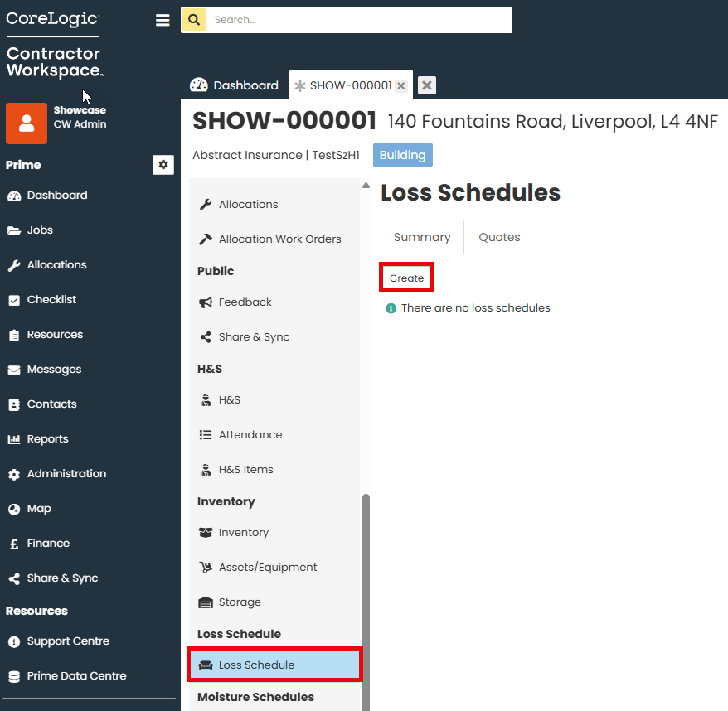The height and width of the screenshot is (711, 728).
Task: Switch to the Dashboard tab
Action: pos(235,85)
